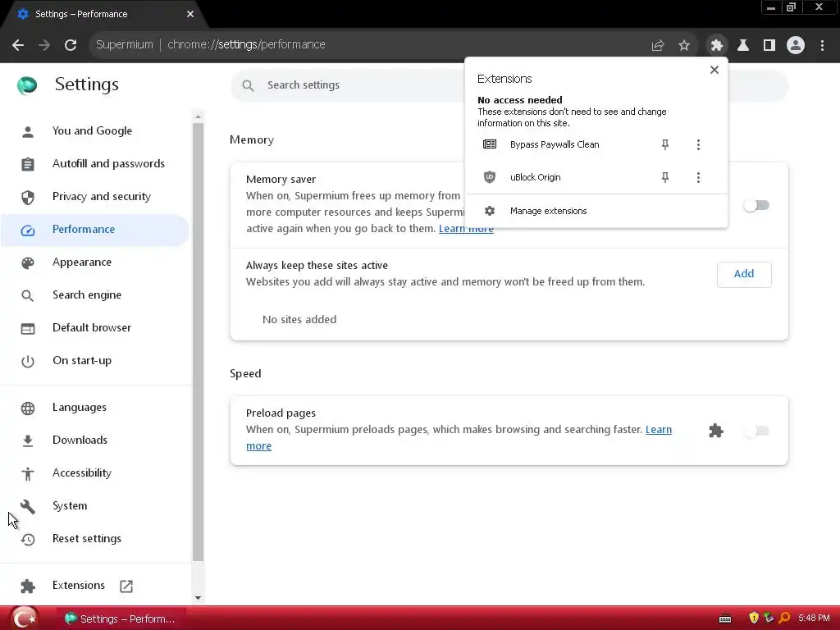Open Appearance settings
Viewport: 840px width, 630px height.
click(94, 262)
